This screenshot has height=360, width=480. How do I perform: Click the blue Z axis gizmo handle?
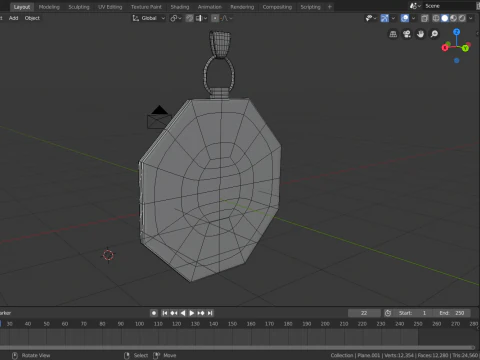pyautogui.click(x=457, y=32)
